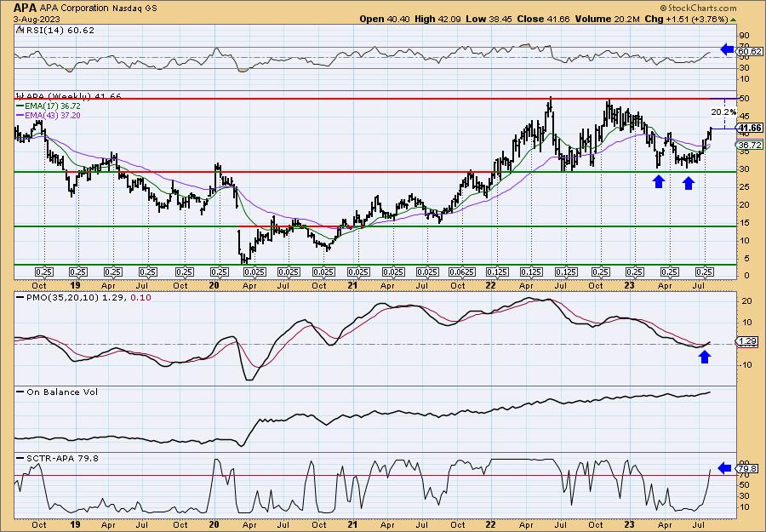Viewport: 766px width, 532px height.
Task: Click the 60.62 RSI value tag on right axis
Action: click(x=750, y=51)
